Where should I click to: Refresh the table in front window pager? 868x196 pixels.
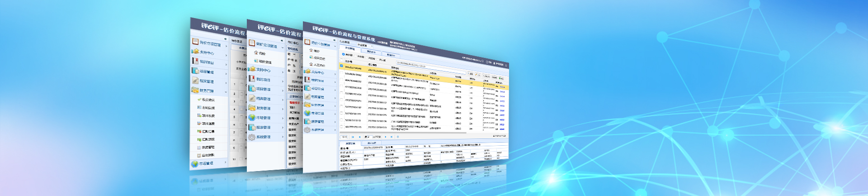click(x=398, y=137)
